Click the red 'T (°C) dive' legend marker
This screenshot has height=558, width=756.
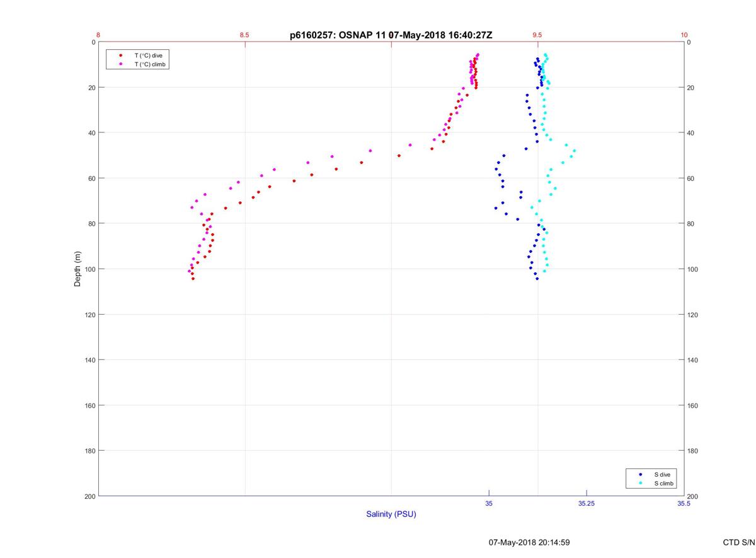(121, 55)
